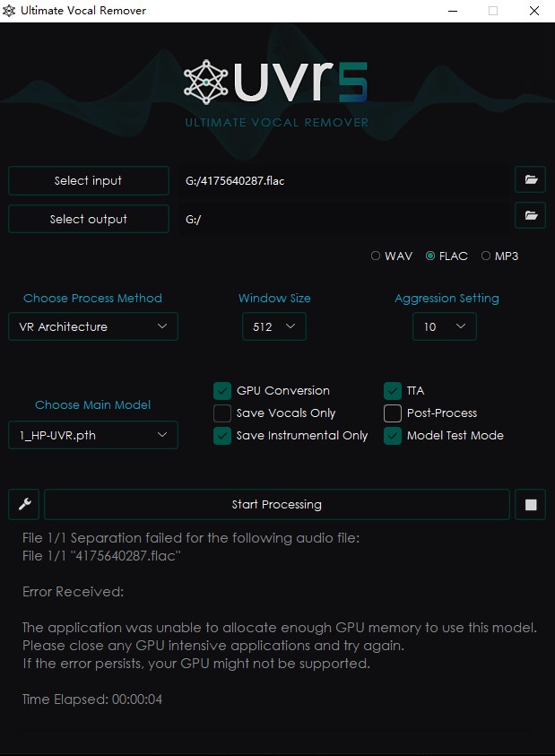
Task: Open the Choose Process Method dropdown
Action: click(x=92, y=326)
